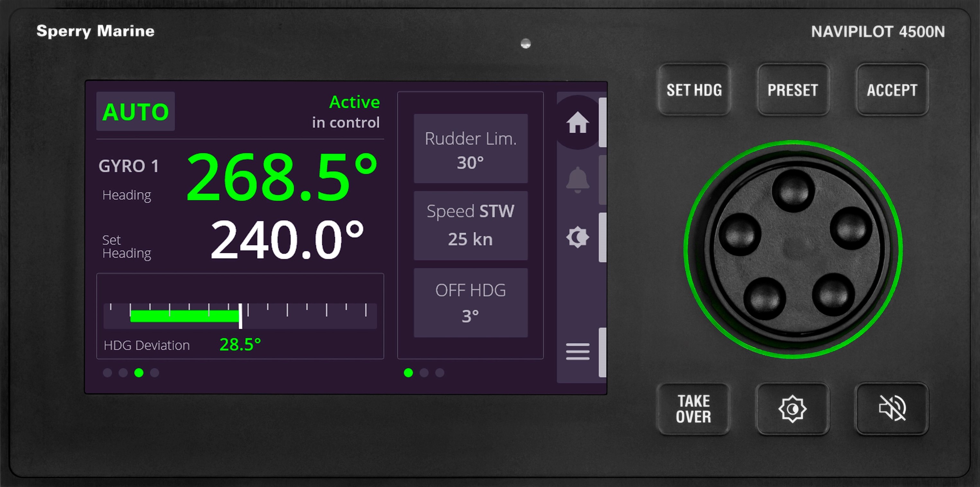Select second page dot of left panel

123,373
